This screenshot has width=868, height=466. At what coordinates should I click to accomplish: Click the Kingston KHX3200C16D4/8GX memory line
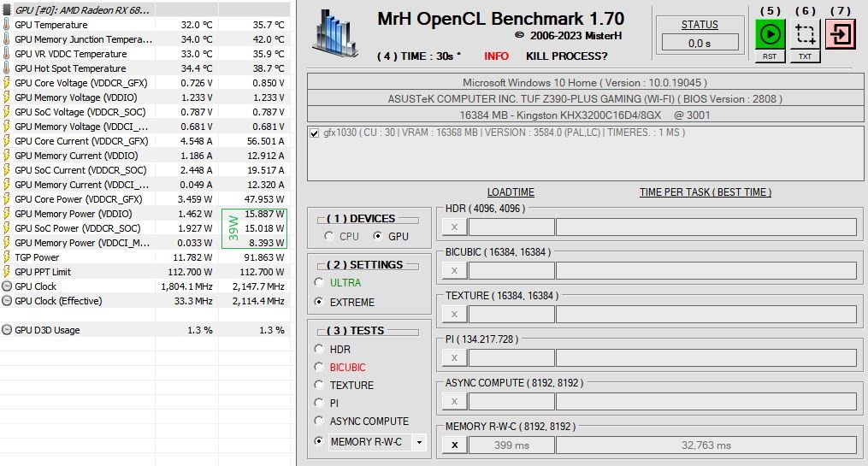tap(585, 115)
